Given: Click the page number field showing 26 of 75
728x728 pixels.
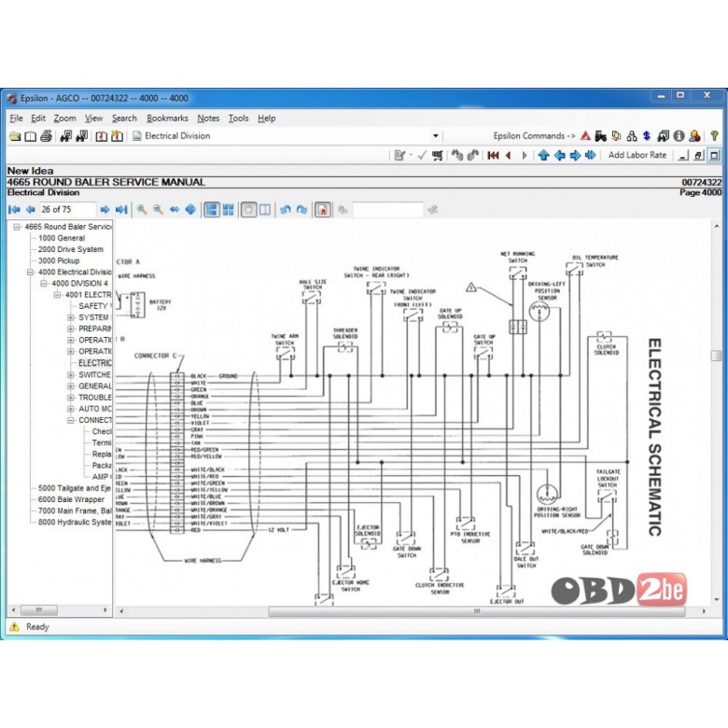Looking at the screenshot, I should pos(68,210).
